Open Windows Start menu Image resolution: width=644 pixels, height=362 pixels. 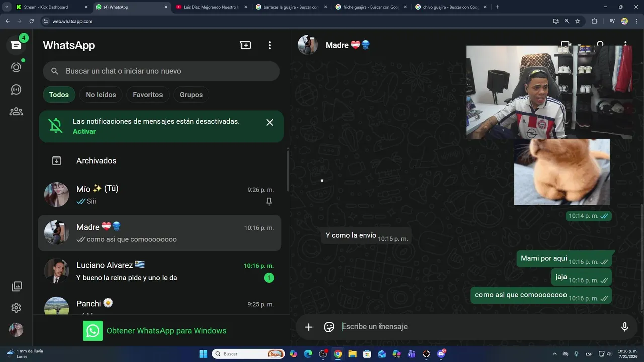tap(203, 354)
